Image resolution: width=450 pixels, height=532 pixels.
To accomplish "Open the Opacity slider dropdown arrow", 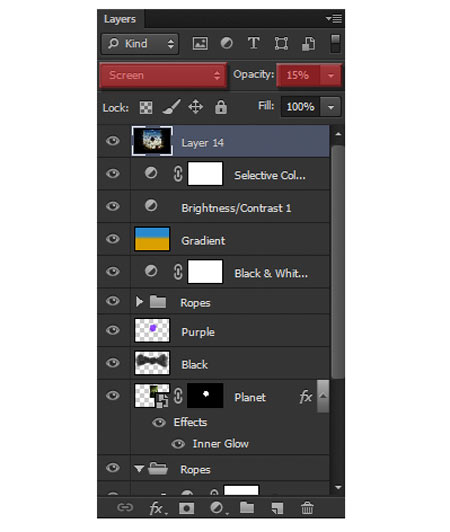I will 331,75.
